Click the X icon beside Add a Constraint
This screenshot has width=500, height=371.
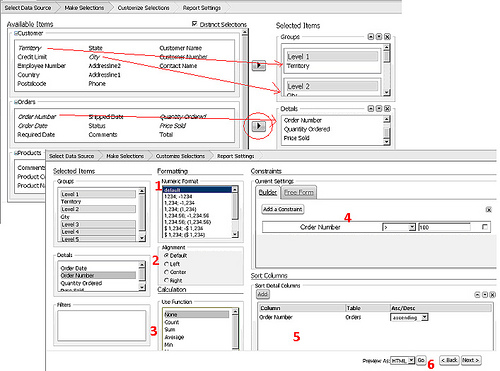tap(489, 209)
